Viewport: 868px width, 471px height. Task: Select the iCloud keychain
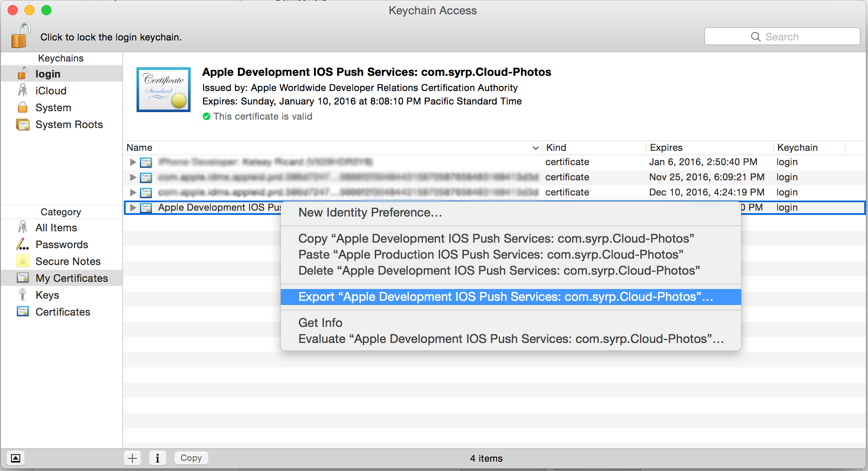pyautogui.click(x=62, y=91)
